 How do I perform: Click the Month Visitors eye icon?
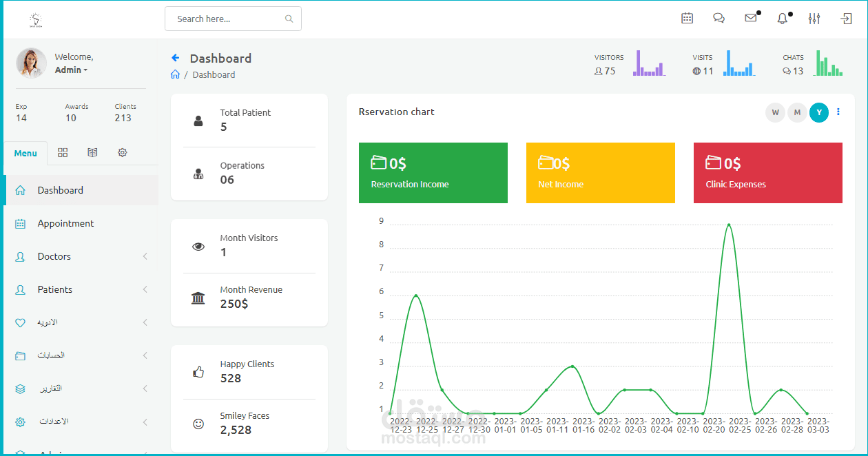point(198,246)
